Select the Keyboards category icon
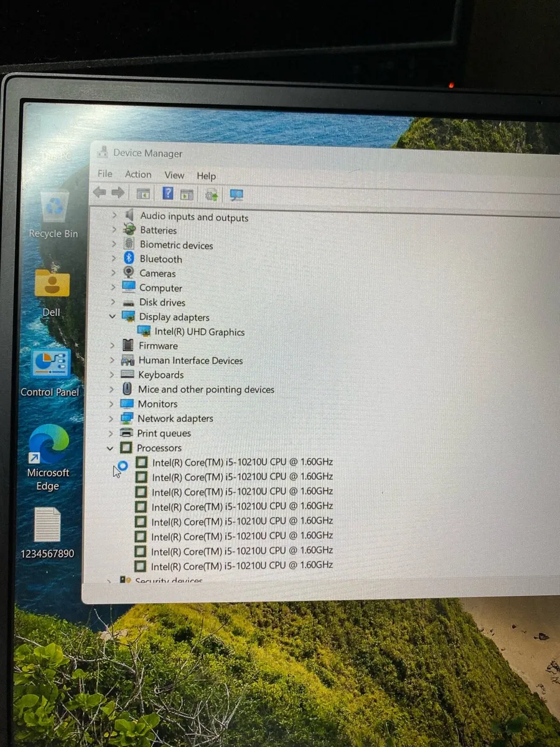The image size is (560, 747). (x=128, y=374)
